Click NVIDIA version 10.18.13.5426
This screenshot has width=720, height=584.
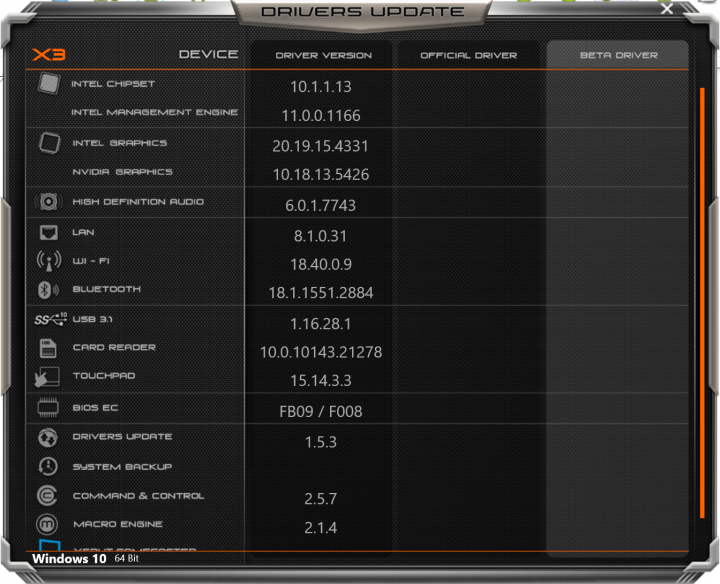[x=321, y=174]
